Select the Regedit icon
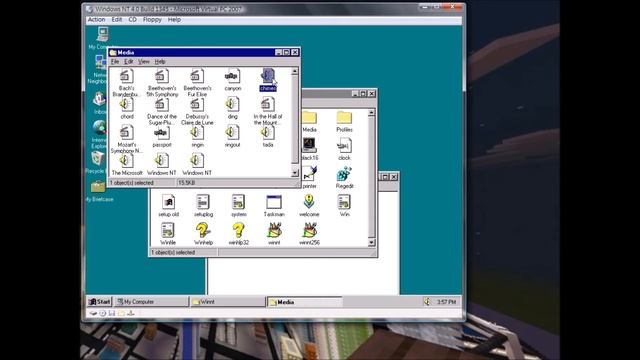The width and height of the screenshot is (640, 360). tap(344, 174)
